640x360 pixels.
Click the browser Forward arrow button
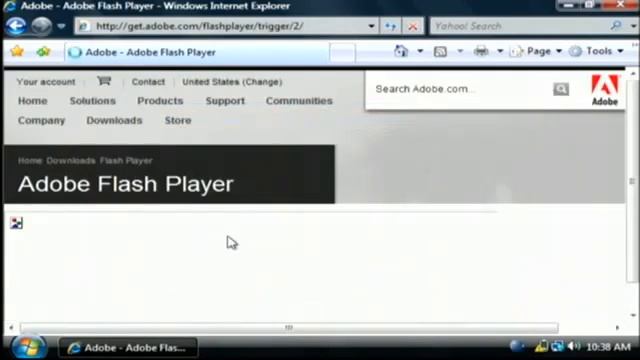click(42, 26)
